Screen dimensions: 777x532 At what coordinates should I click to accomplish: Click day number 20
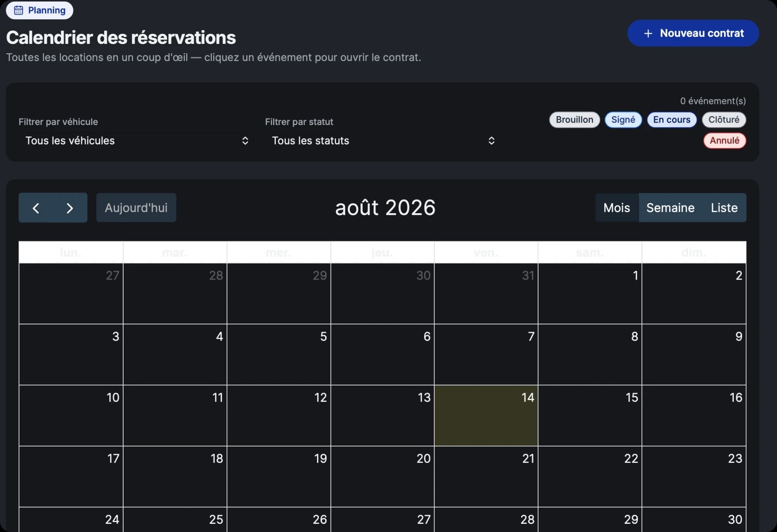click(x=423, y=459)
